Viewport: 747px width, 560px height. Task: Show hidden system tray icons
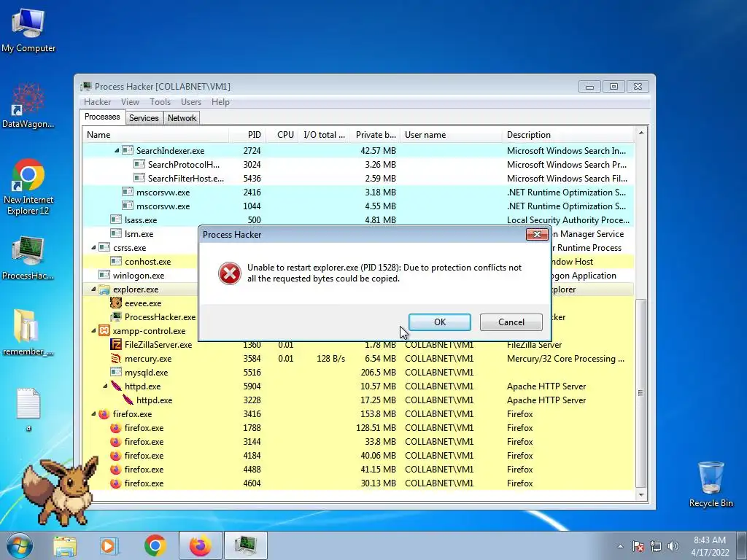click(x=620, y=546)
